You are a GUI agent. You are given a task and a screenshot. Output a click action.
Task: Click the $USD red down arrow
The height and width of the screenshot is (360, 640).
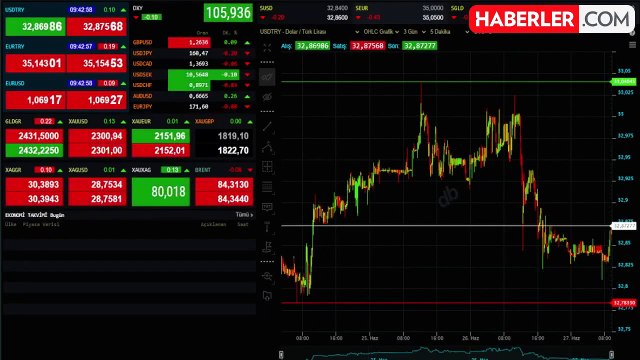coord(263,18)
